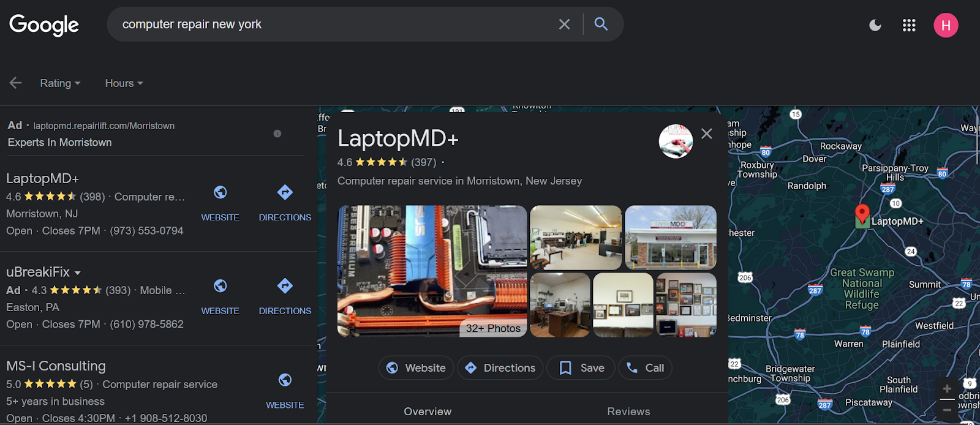Image resolution: width=980 pixels, height=425 pixels.
Task: Open the H account avatar
Action: (x=946, y=25)
